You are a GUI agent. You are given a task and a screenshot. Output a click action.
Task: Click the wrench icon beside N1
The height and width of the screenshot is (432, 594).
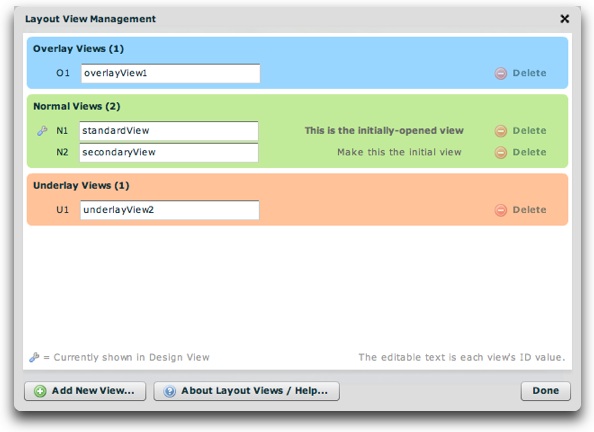point(42,131)
